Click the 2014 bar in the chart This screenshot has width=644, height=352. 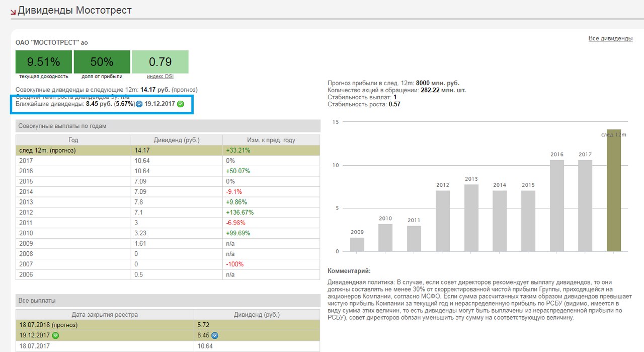point(500,221)
